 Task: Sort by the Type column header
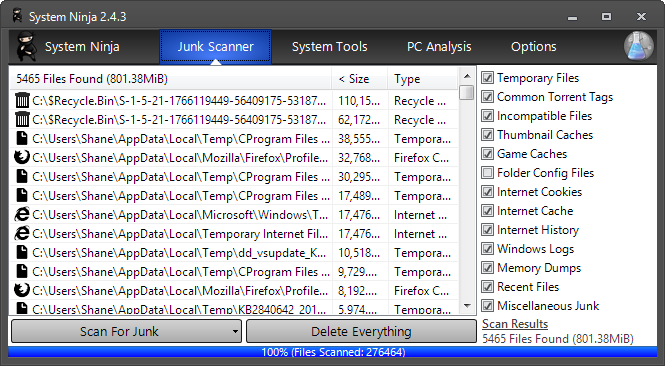(423, 78)
